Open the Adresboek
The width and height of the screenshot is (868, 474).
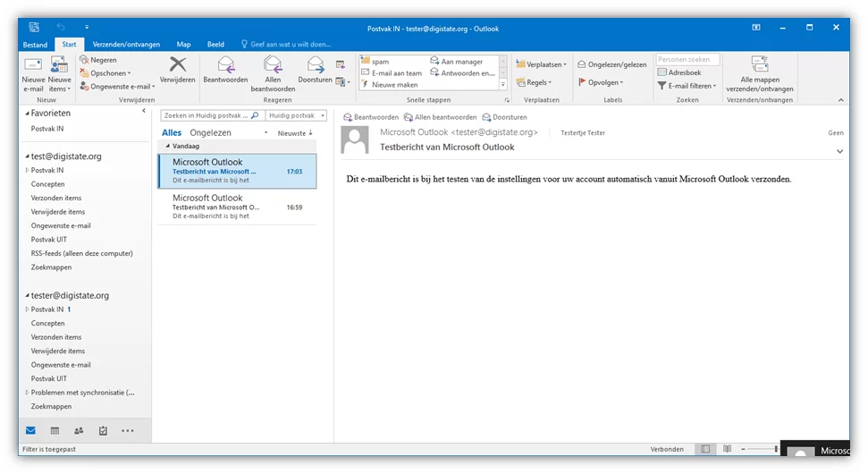click(x=679, y=72)
